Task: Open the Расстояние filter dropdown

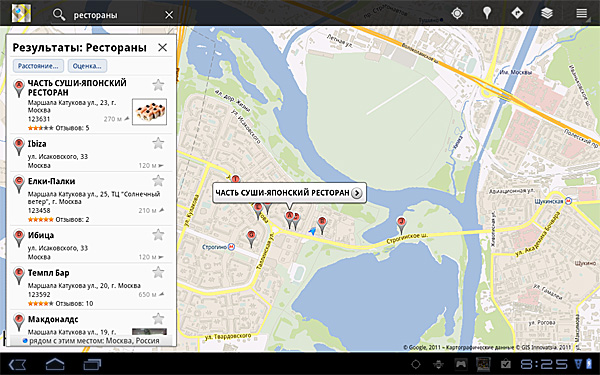Action: click(38, 66)
